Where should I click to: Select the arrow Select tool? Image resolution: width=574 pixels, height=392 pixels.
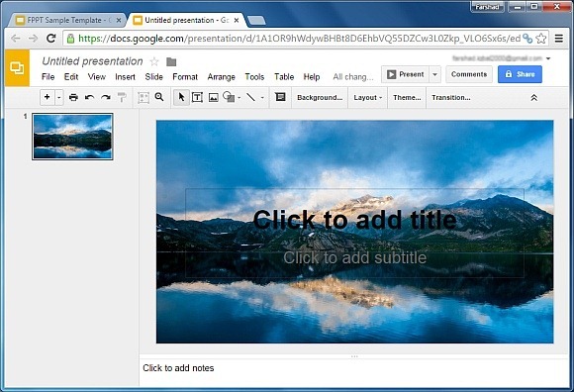pos(181,97)
